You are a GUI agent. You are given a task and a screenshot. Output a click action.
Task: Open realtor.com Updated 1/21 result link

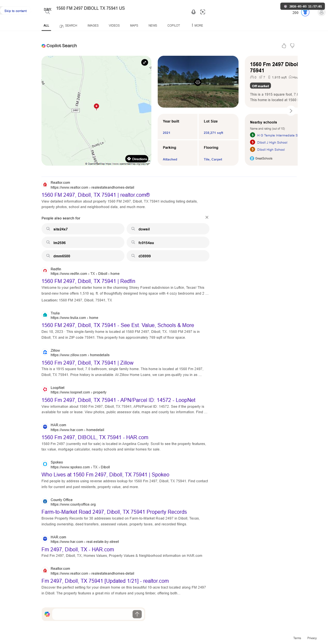105,581
